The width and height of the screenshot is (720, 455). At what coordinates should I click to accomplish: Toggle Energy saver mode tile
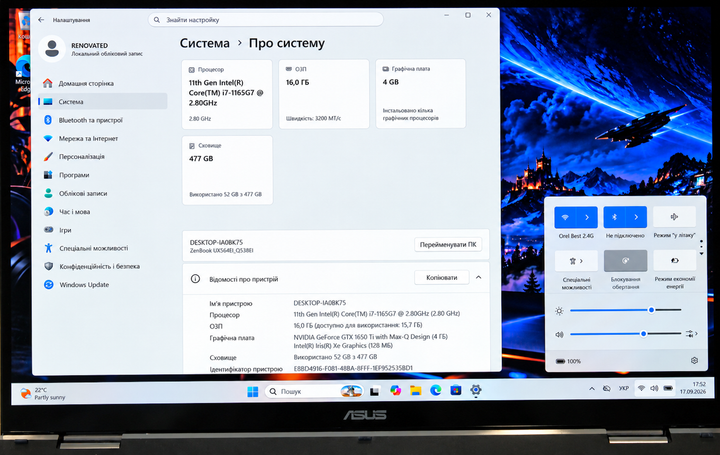(675, 260)
